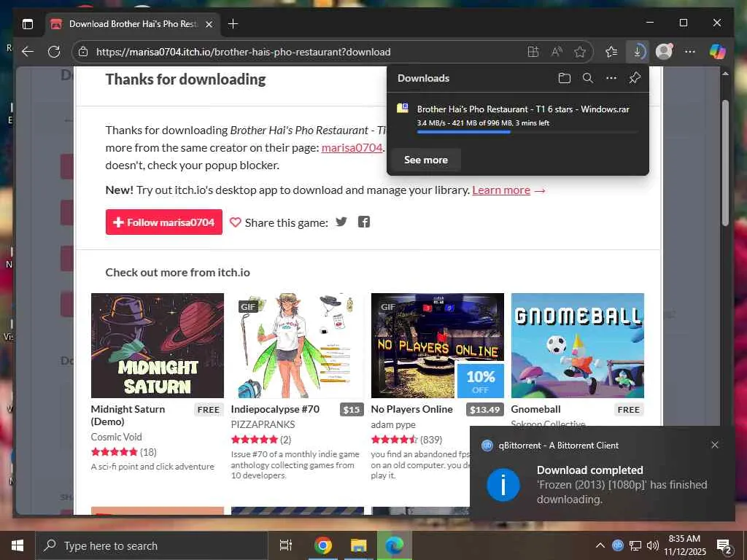The width and height of the screenshot is (747, 560).
Task: Open marisa0704 creator page link
Action: point(352,147)
